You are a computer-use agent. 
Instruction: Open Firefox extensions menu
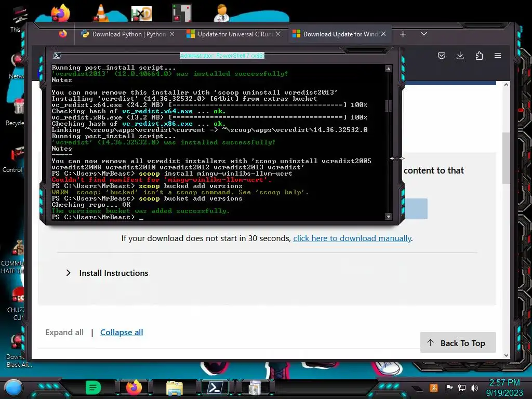point(479,56)
